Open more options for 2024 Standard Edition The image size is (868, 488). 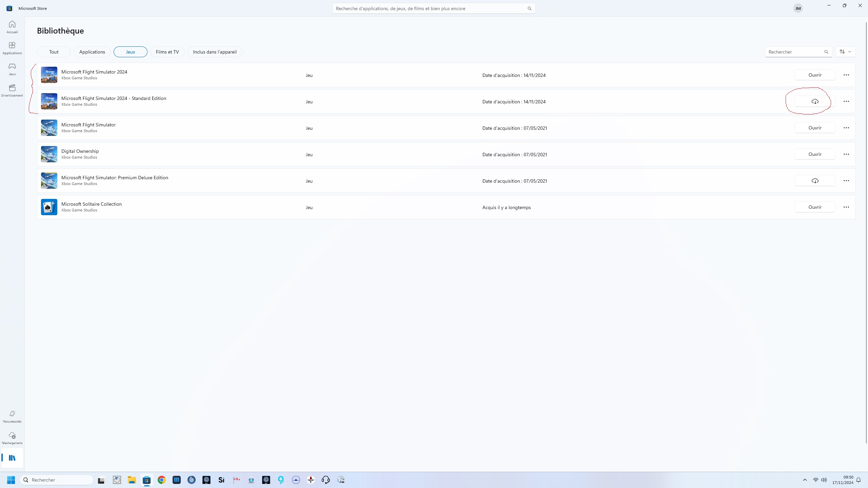pos(846,101)
